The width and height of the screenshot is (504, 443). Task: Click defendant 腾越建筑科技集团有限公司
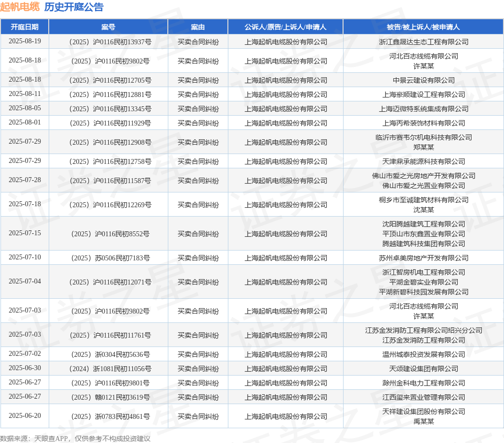[x=424, y=244]
